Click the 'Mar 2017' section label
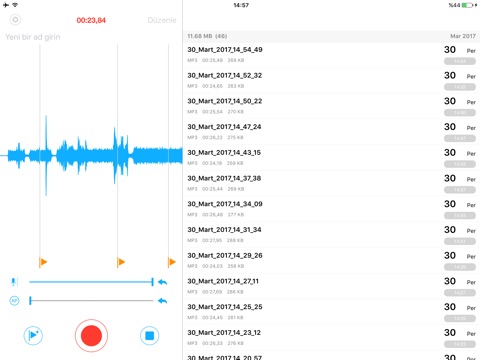The height and width of the screenshot is (360, 480). pos(463,36)
